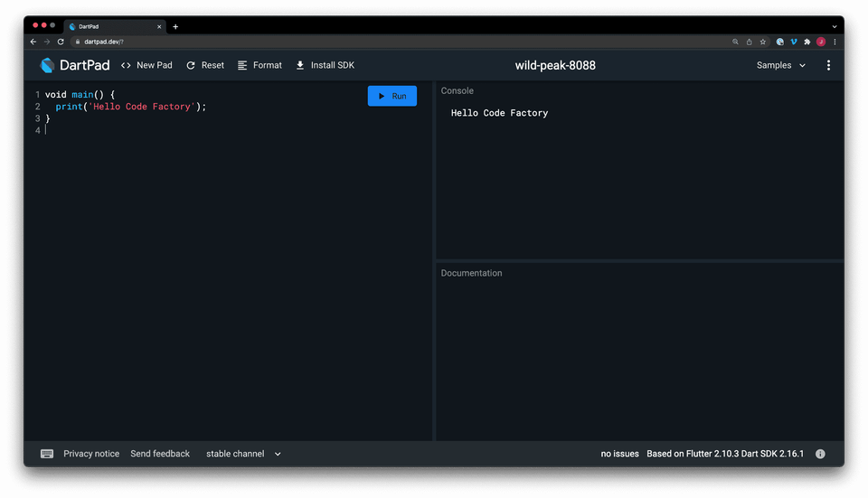The width and height of the screenshot is (868, 498).
Task: Expand the stable channel dropdown
Action: (x=243, y=454)
